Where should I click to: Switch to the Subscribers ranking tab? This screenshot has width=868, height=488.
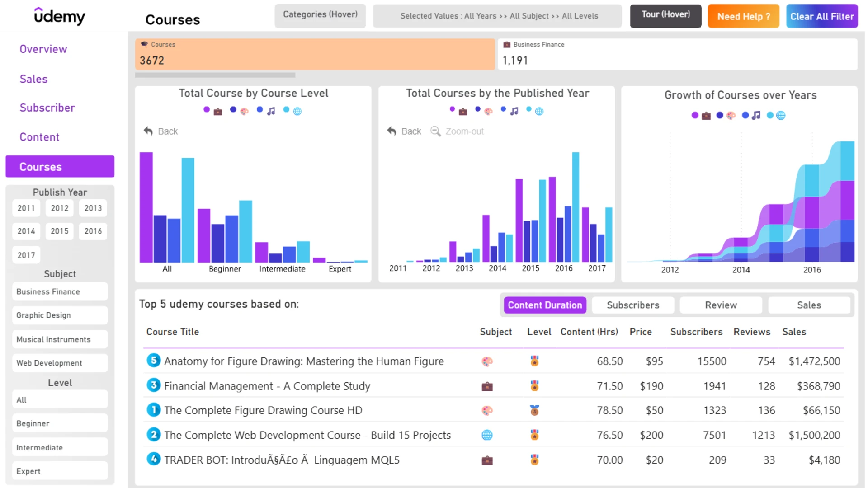tap(633, 305)
